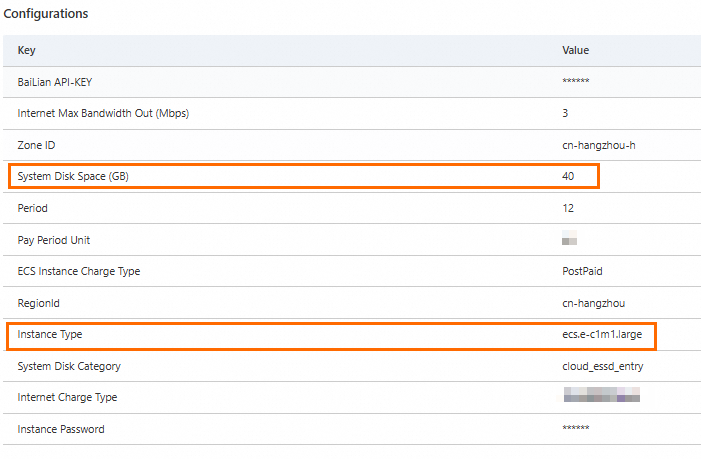Click the cloud_essd_entry disk category value

click(603, 366)
